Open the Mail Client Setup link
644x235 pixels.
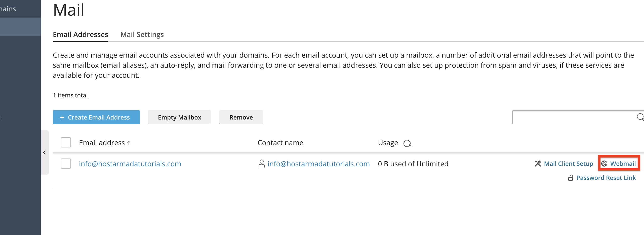pyautogui.click(x=569, y=164)
